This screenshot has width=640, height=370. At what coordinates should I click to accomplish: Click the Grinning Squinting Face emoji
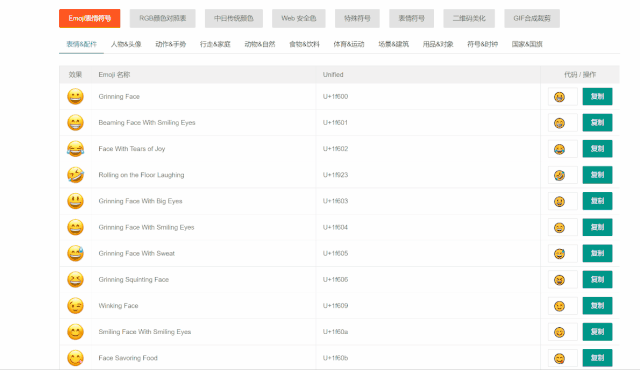pyautogui.click(x=76, y=279)
